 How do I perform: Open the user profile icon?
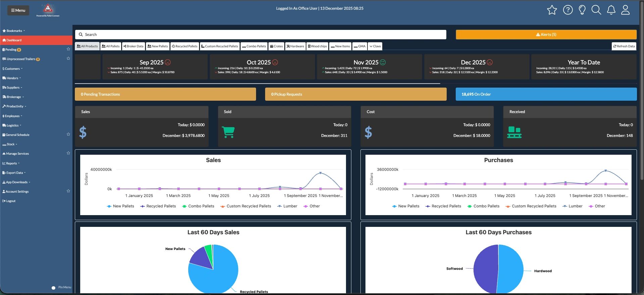pyautogui.click(x=625, y=10)
